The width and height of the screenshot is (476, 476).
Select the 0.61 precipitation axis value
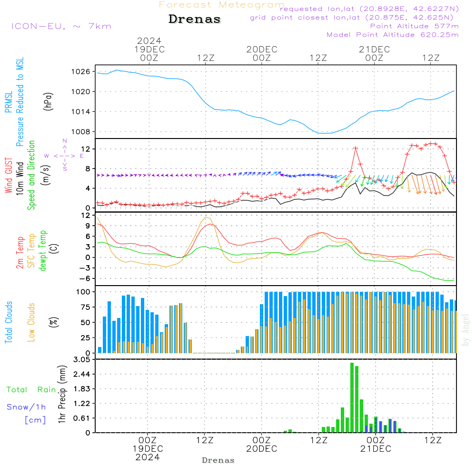[x=82, y=418]
